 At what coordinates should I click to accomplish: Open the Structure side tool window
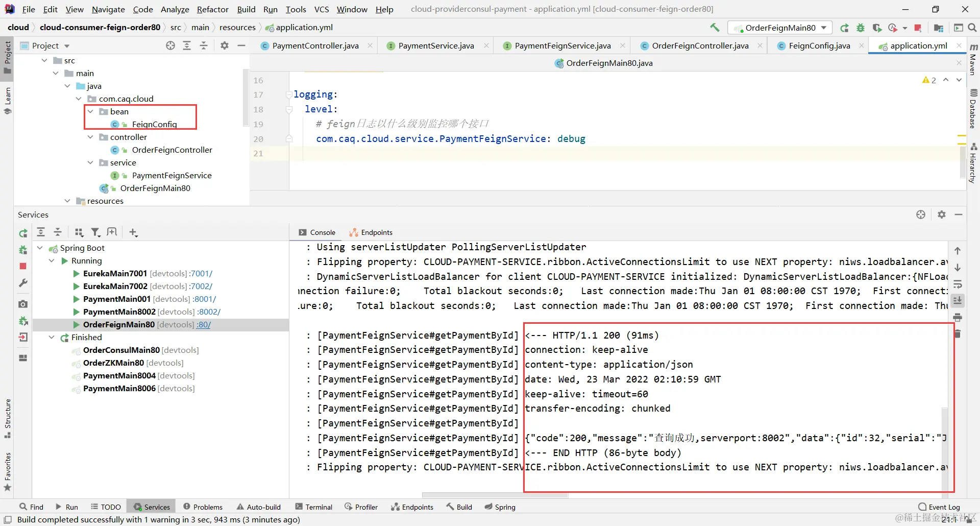click(8, 418)
